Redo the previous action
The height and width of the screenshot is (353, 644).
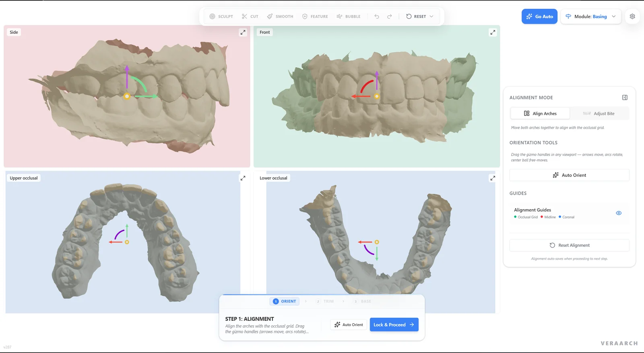point(390,16)
